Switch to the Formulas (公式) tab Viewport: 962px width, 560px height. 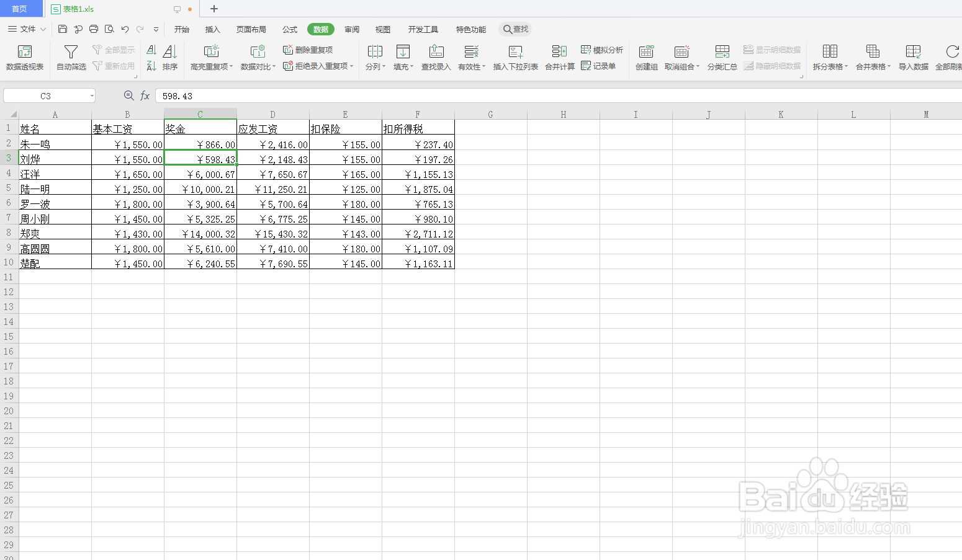tap(290, 29)
